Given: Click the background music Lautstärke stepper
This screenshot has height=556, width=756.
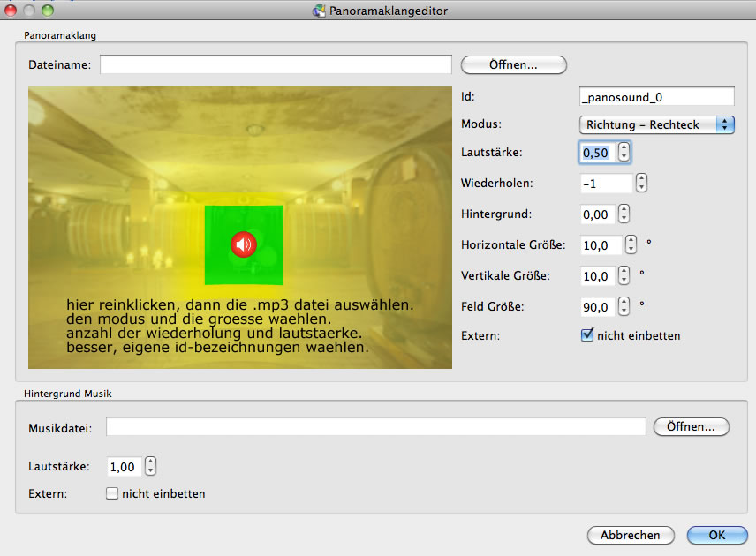Looking at the screenshot, I should [x=150, y=466].
